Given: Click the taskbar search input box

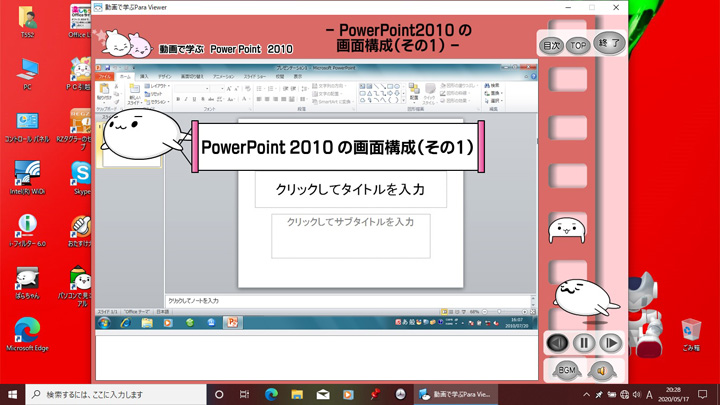Looking at the screenshot, I should (x=115, y=394).
